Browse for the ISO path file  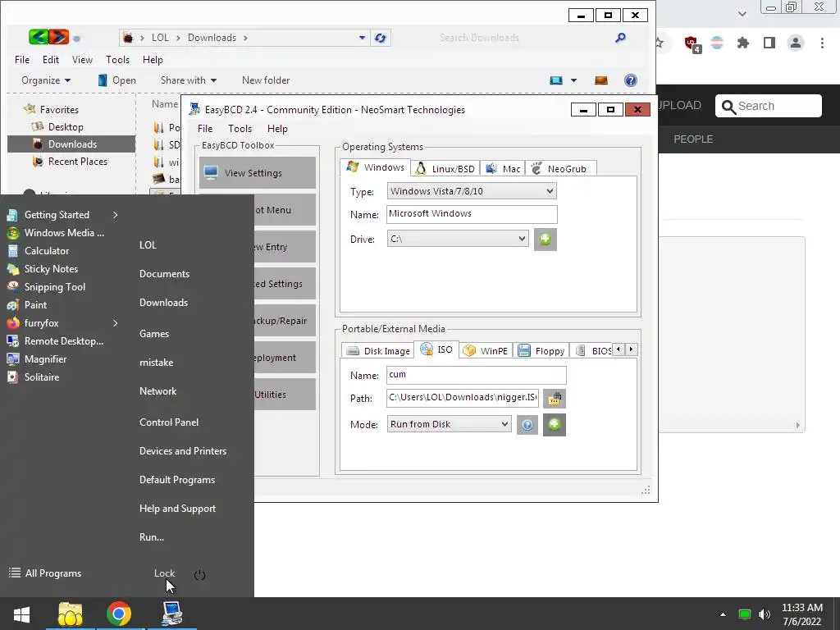(555, 399)
